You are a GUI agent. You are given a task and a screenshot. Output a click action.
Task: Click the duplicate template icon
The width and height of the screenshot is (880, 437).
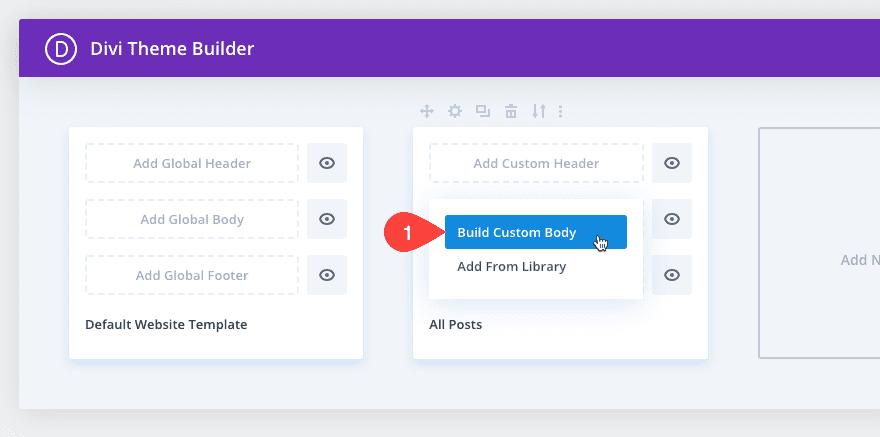point(483,111)
